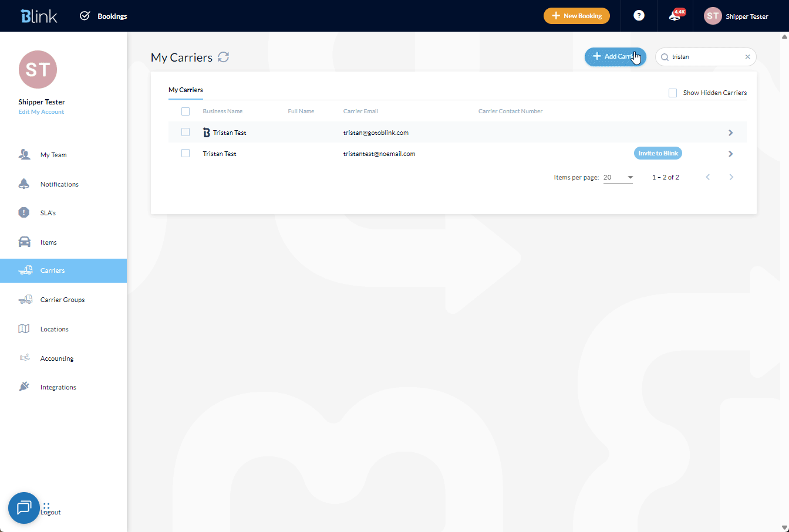Start a New Booking
789x532 pixels.
tap(576, 16)
